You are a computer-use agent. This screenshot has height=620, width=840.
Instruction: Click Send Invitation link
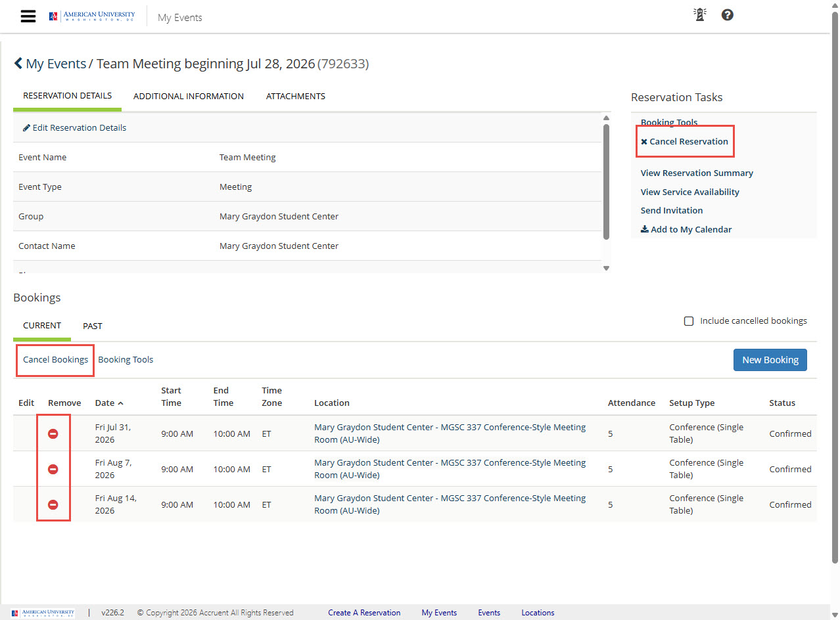[672, 210]
